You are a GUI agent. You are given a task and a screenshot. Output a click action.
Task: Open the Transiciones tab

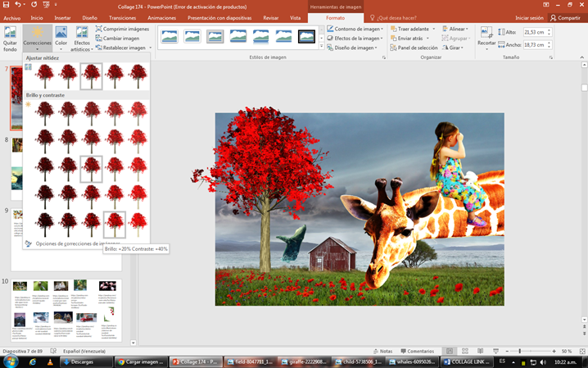point(122,18)
